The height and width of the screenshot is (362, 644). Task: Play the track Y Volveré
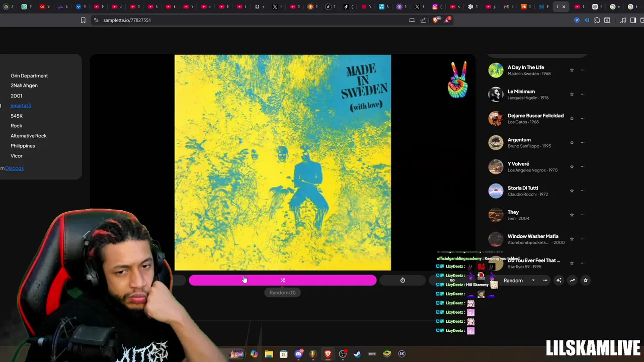(518, 164)
